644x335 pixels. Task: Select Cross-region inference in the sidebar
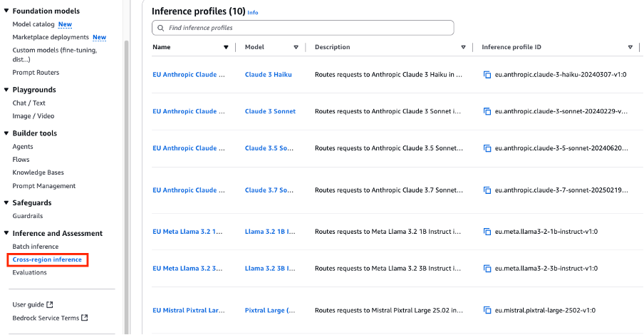click(47, 259)
